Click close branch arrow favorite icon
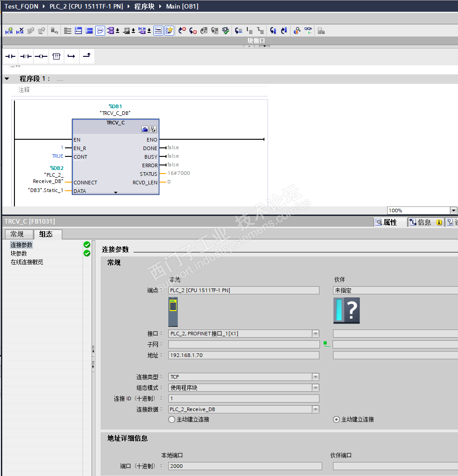458x476 pixels. [87, 56]
